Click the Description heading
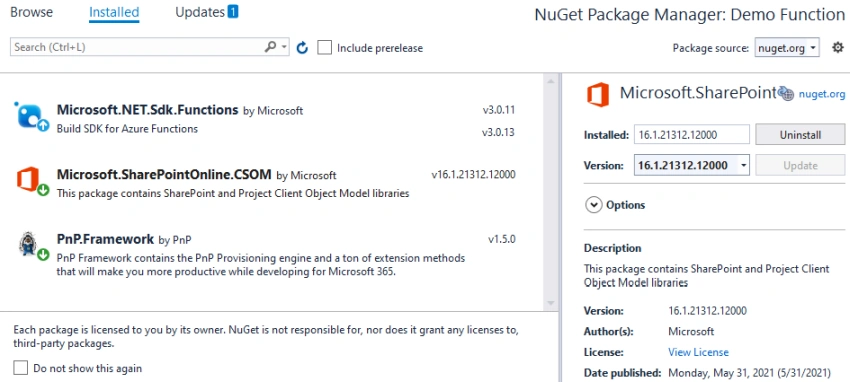850x382 pixels. (x=613, y=248)
